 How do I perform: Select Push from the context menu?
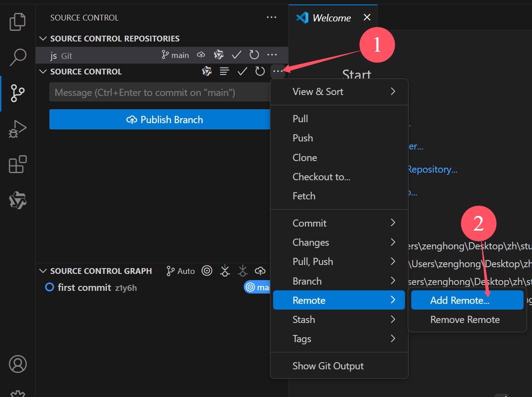click(x=339, y=138)
